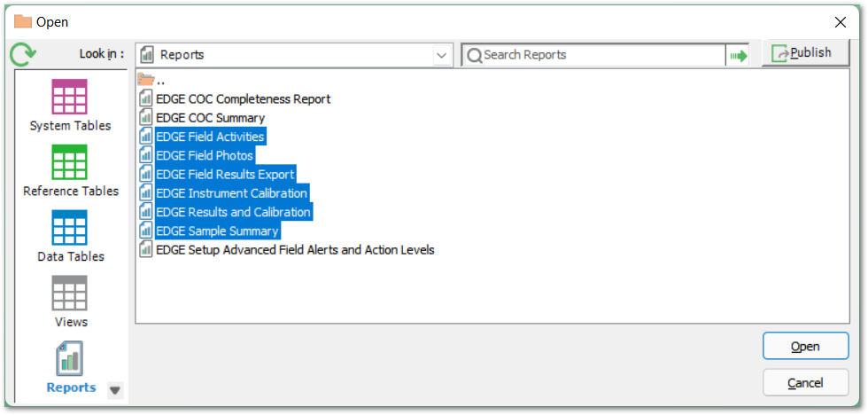Click the System Tables label
The width and height of the screenshot is (868, 415).
70,126
